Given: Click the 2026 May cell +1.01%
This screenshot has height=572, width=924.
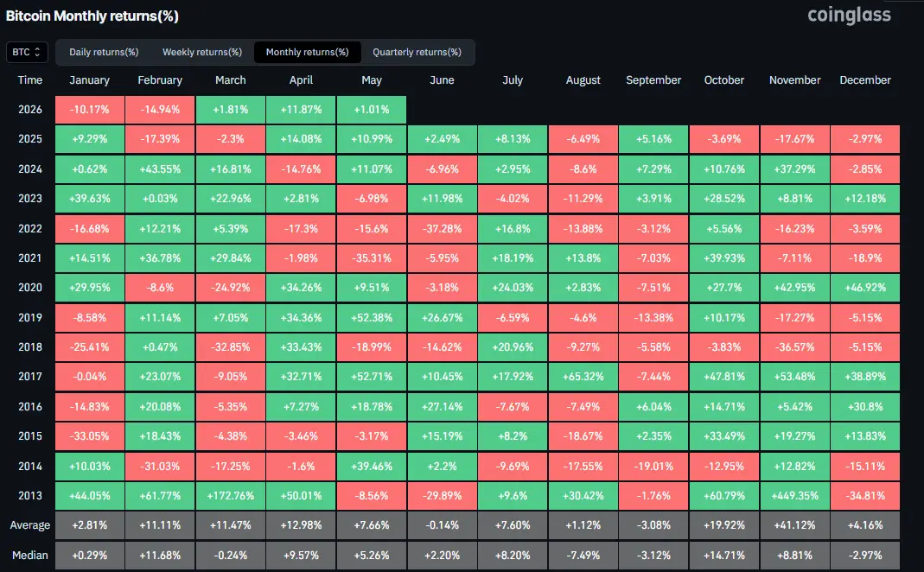Looking at the screenshot, I should coord(372,110).
